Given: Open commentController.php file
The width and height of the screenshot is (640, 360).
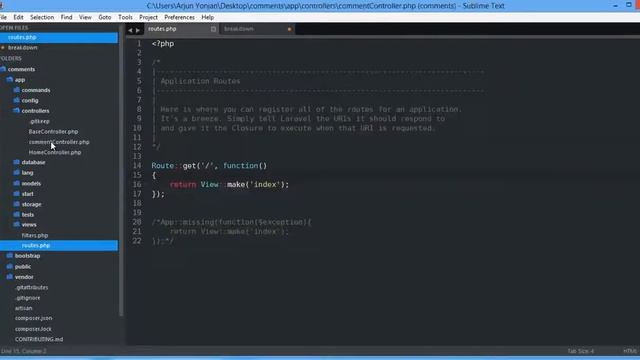Looking at the screenshot, I should (x=59, y=142).
